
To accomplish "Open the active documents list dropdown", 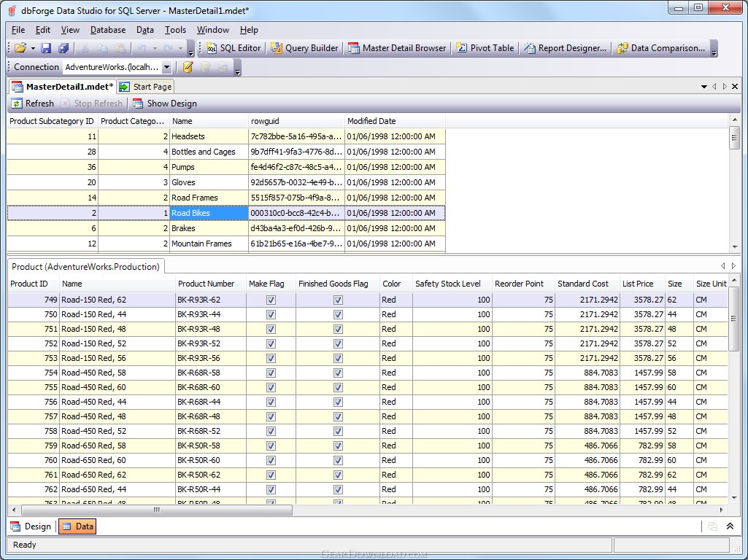I will (703, 86).
